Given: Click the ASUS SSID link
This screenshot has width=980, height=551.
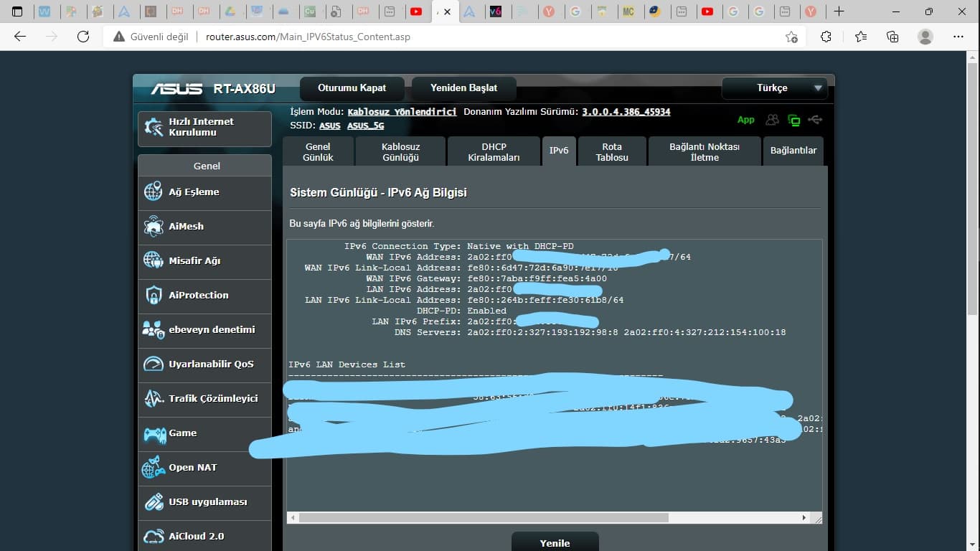Looking at the screenshot, I should pos(330,126).
